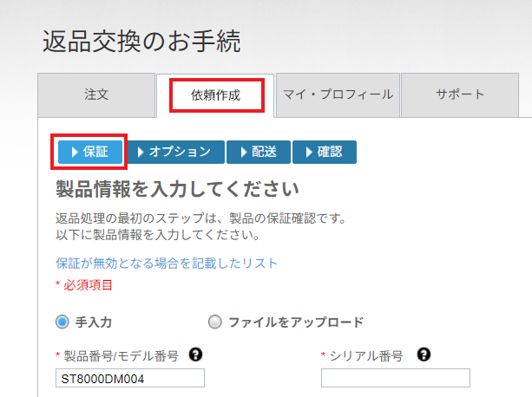The image size is (532, 397).
Task: Focus the empty シリアル番号 input field
Action: [395, 378]
